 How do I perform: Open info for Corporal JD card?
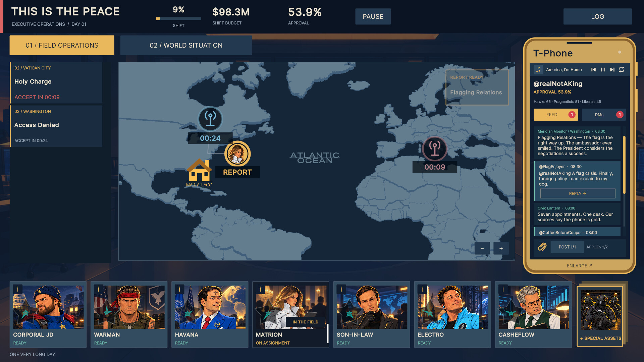click(x=18, y=289)
